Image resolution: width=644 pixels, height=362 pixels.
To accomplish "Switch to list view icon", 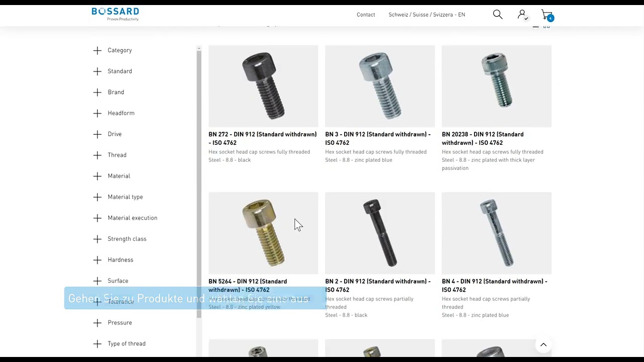I will point(535,26).
